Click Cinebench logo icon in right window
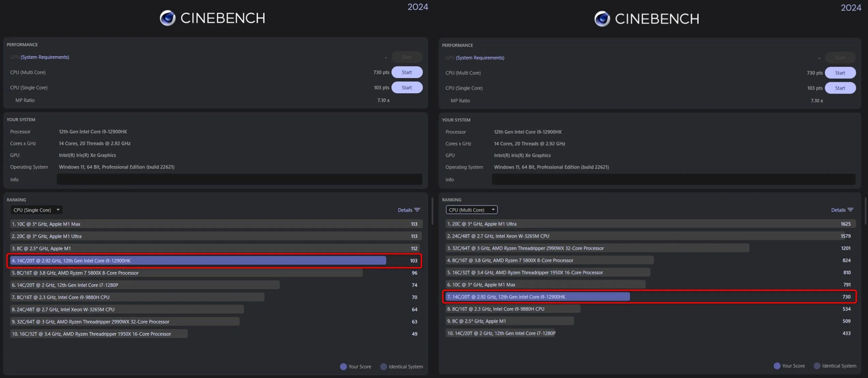868x378 pixels. [602, 19]
